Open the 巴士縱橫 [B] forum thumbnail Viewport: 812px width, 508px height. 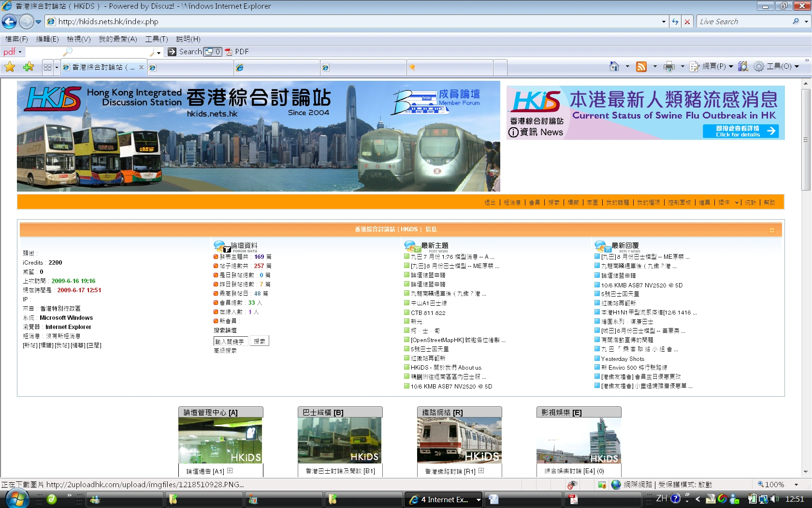pyautogui.click(x=340, y=440)
